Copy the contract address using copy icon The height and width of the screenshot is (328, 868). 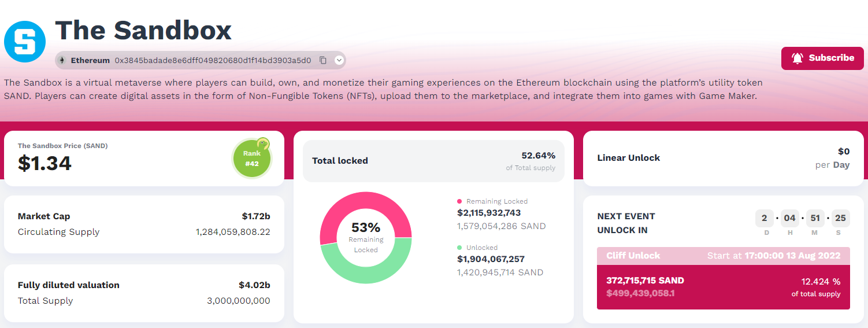[x=323, y=60]
